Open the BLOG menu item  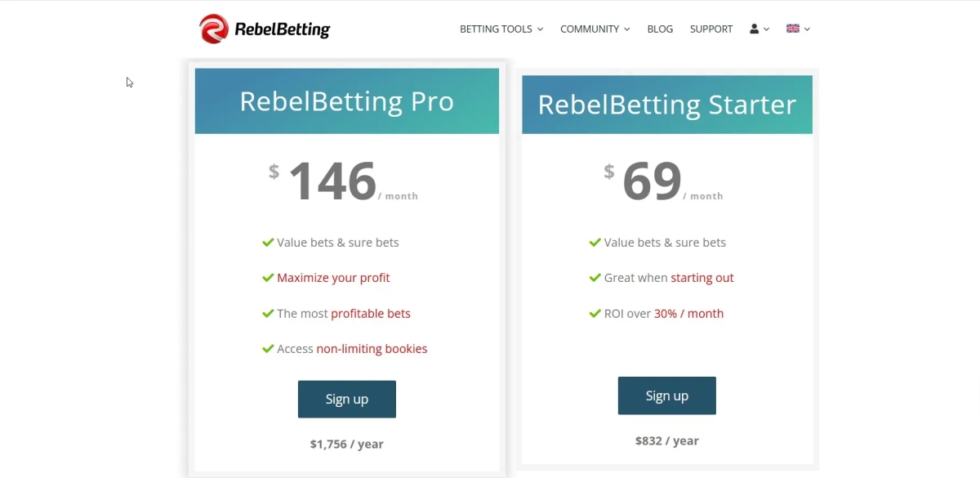coord(660,29)
